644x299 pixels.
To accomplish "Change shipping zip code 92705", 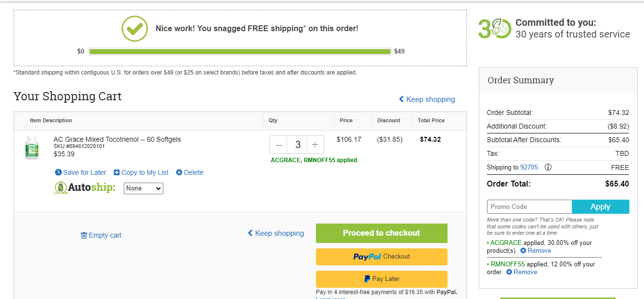I will [x=529, y=167].
